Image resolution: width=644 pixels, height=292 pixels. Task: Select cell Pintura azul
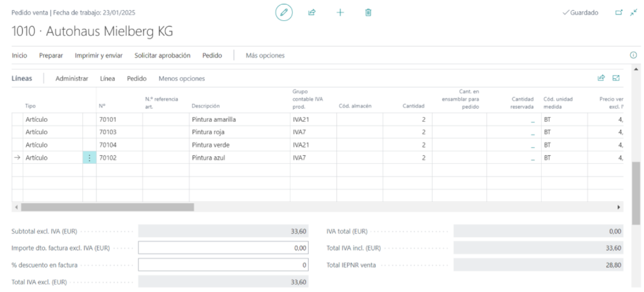[239, 158]
